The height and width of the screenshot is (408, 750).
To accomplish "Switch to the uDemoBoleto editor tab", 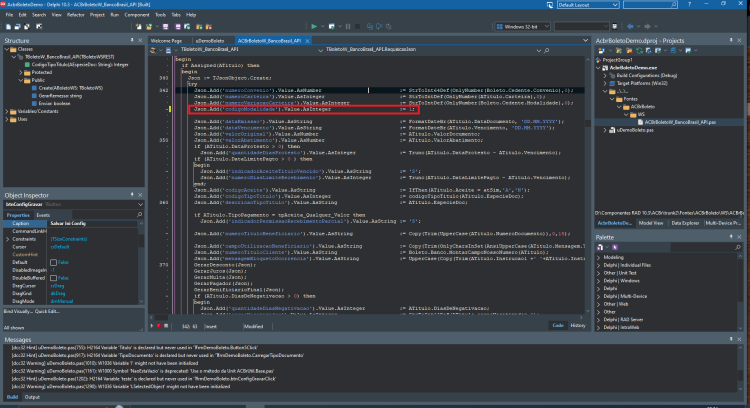I will click(210, 41).
